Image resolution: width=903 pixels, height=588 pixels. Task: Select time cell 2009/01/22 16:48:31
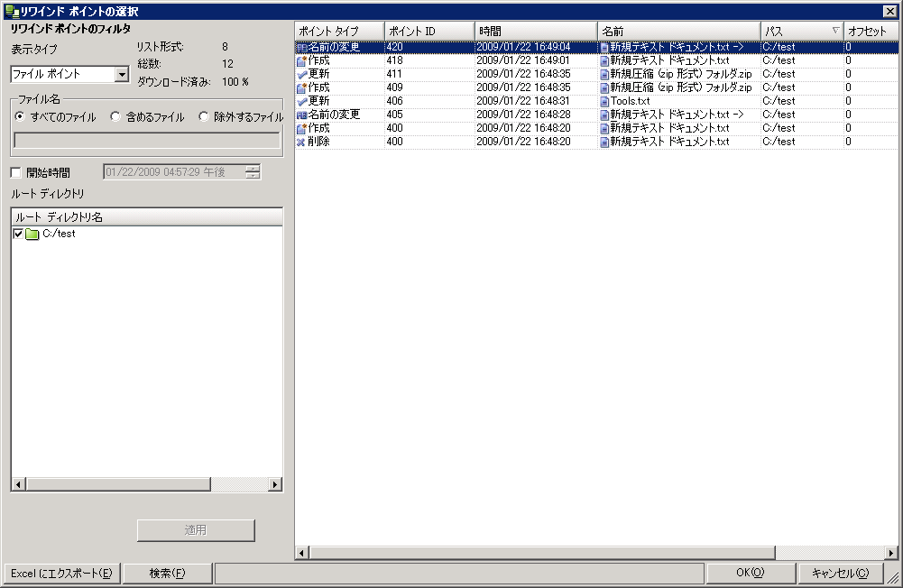pyautogui.click(x=523, y=101)
